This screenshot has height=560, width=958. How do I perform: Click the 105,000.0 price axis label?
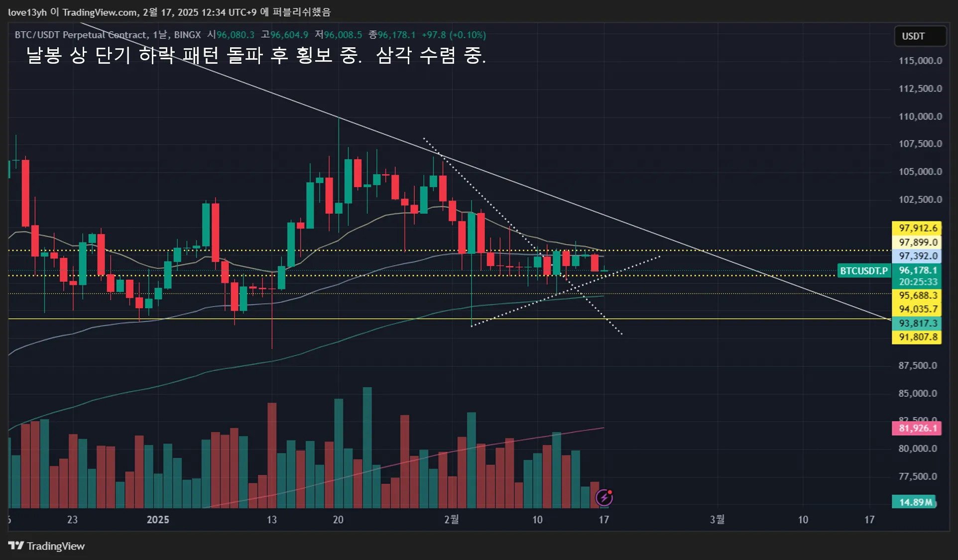(920, 172)
